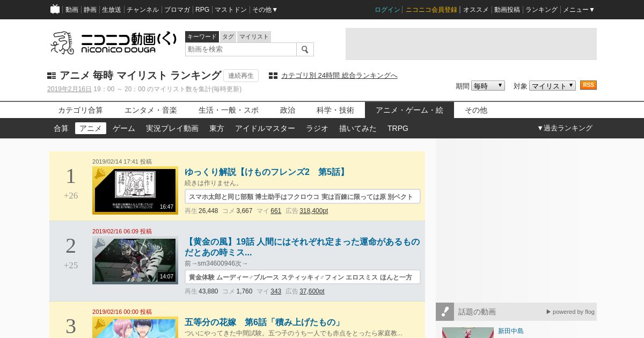Select ゲーム subcategory
Viewport: 644px width, 338px height.
point(124,128)
